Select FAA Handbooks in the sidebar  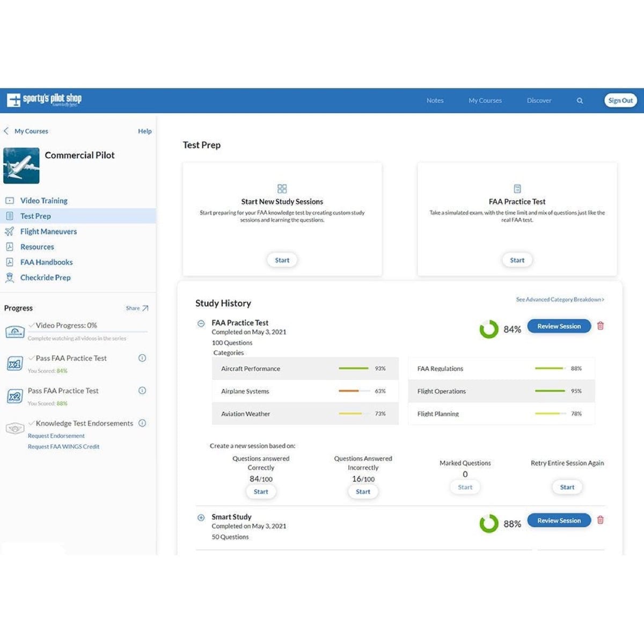(x=47, y=262)
